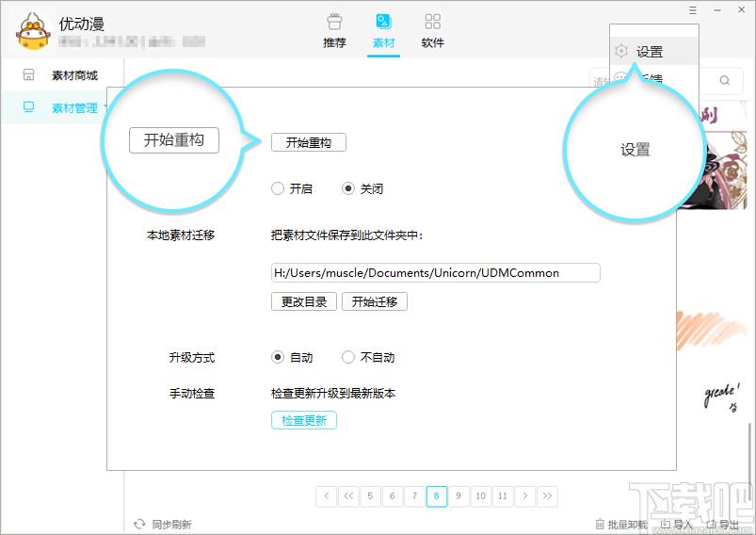
Task: Select 设置 from the dropdown menu
Action: pyautogui.click(x=649, y=53)
